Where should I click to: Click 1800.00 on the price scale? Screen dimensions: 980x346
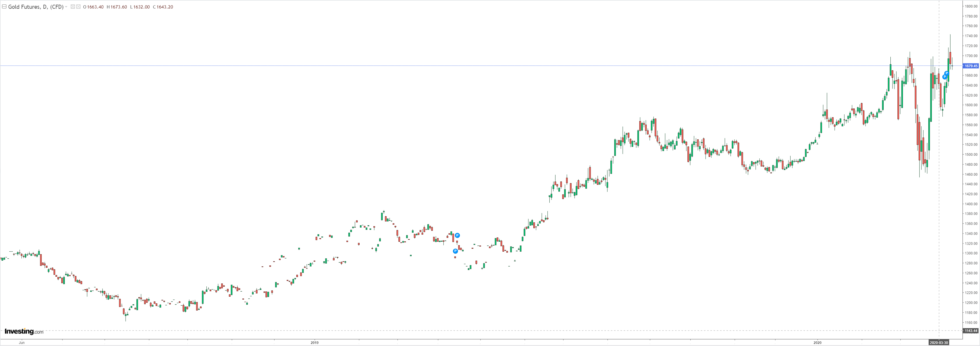[971, 6]
